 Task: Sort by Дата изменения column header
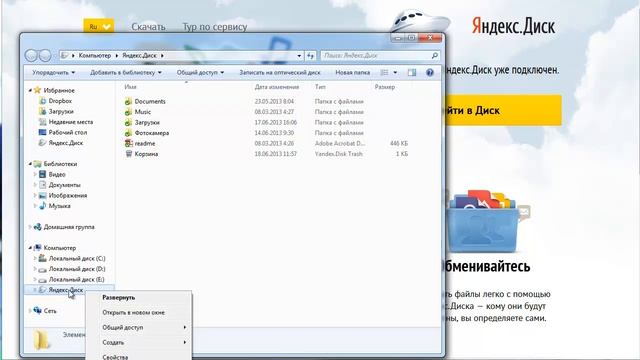pos(277,87)
